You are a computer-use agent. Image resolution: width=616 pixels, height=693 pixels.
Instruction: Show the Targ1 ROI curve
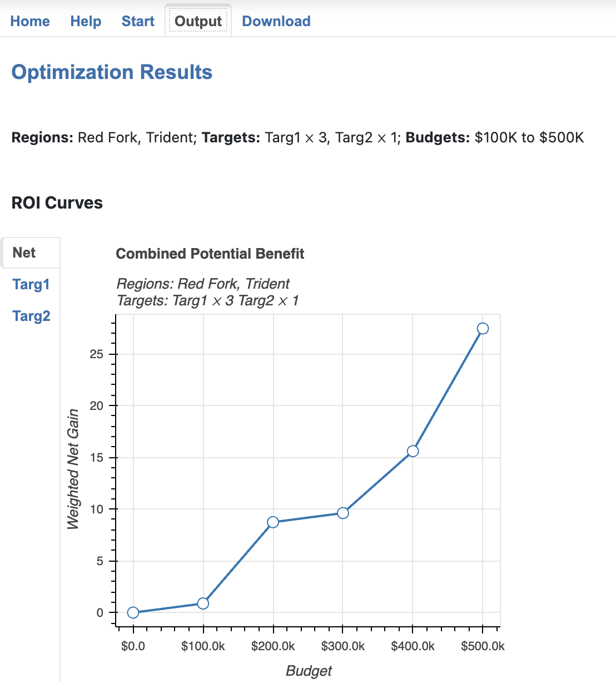click(31, 284)
